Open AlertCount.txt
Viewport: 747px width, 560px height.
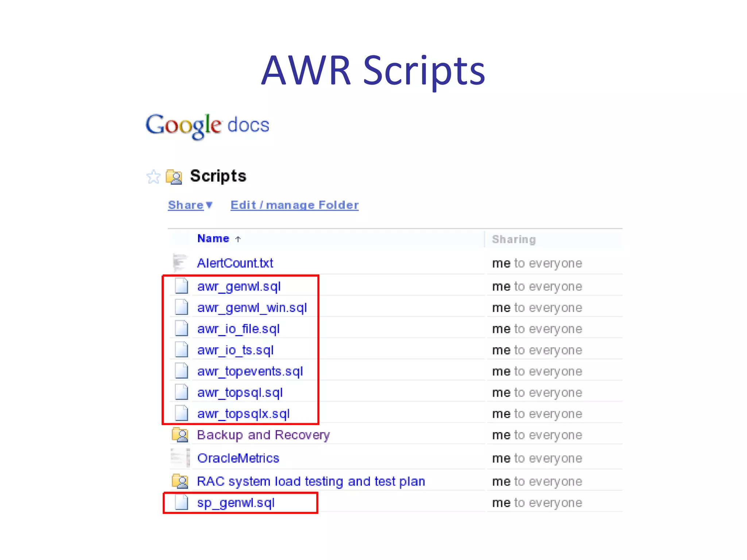coord(235,263)
